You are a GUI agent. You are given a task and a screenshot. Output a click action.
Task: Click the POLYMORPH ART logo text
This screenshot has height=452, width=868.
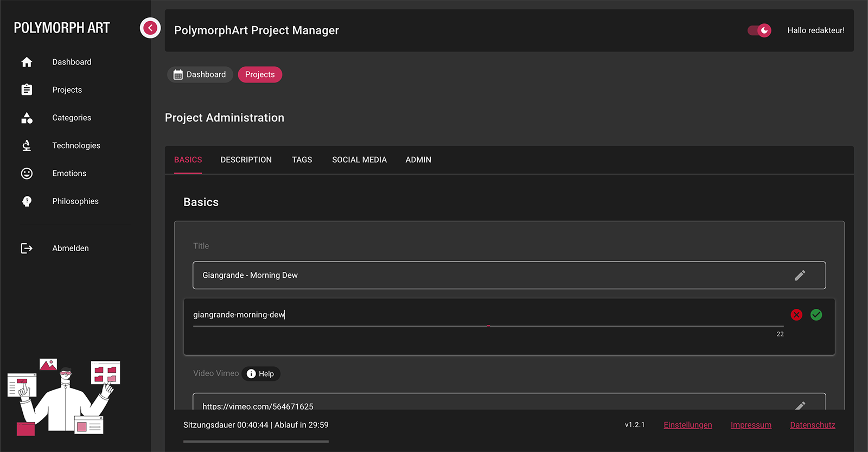coord(62,28)
